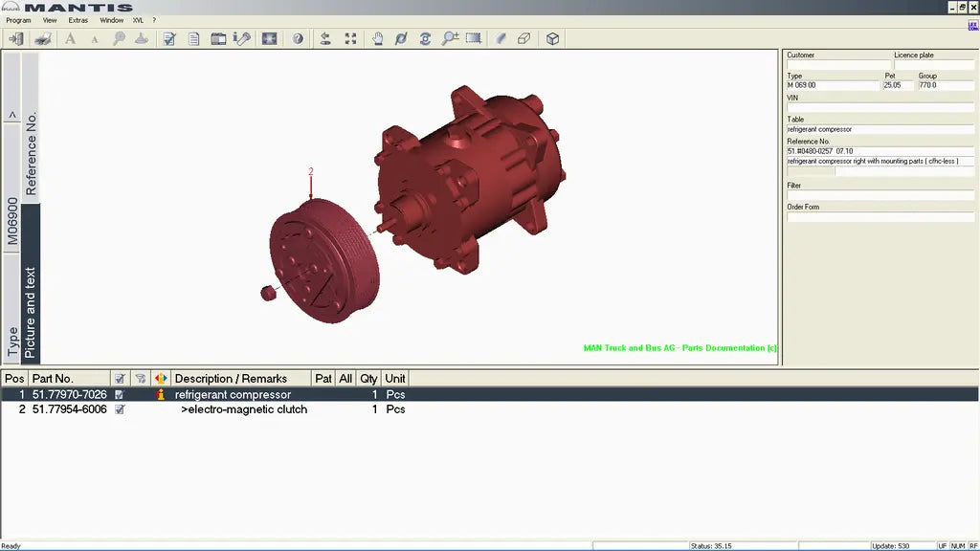Screen dimensions: 980x551
Task: Click the Part No. column header
Action: 69,379
